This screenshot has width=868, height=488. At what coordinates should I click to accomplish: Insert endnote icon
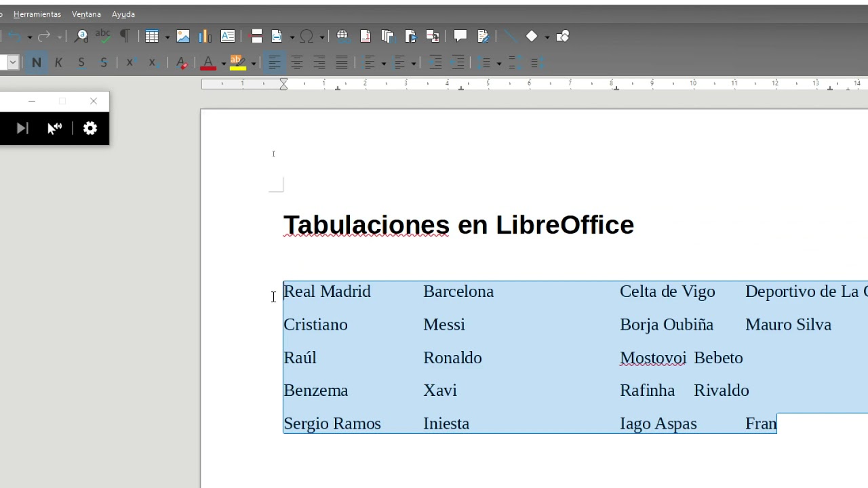(x=388, y=36)
